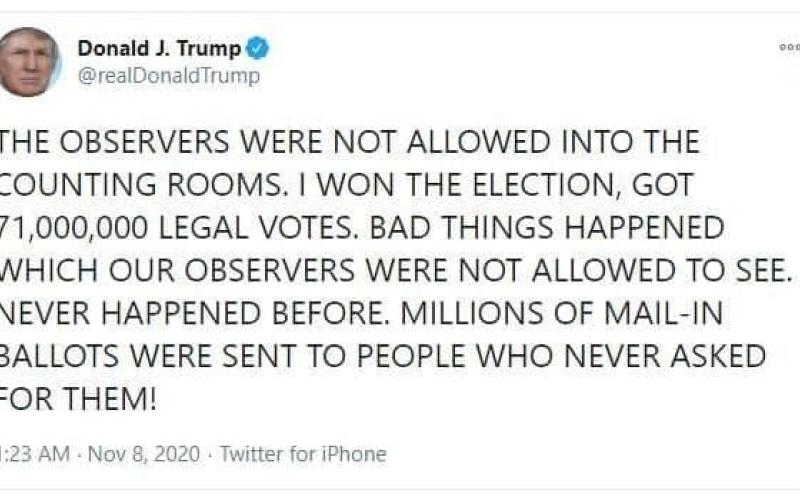Click the phrase I WON THE ELECTION

[x=405, y=185]
